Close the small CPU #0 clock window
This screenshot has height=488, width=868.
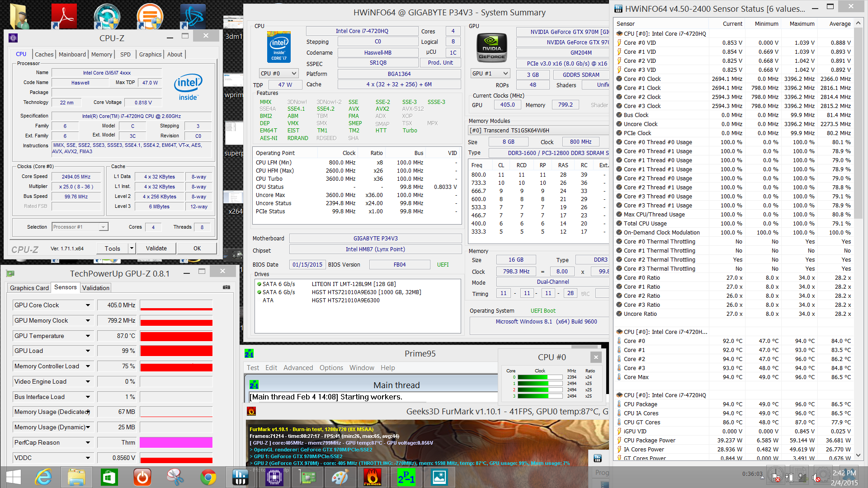coord(596,357)
